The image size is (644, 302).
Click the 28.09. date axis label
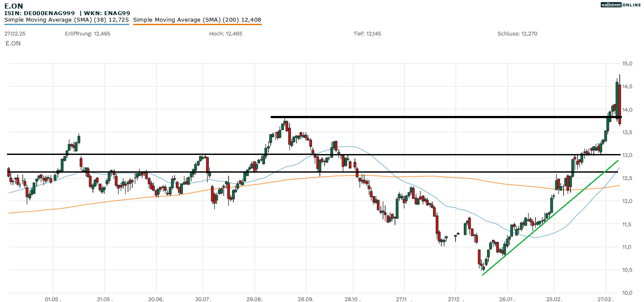306,299
